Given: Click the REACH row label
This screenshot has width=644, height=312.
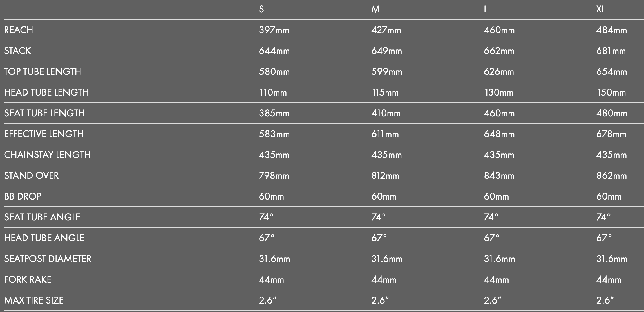Looking at the screenshot, I should (x=19, y=30).
